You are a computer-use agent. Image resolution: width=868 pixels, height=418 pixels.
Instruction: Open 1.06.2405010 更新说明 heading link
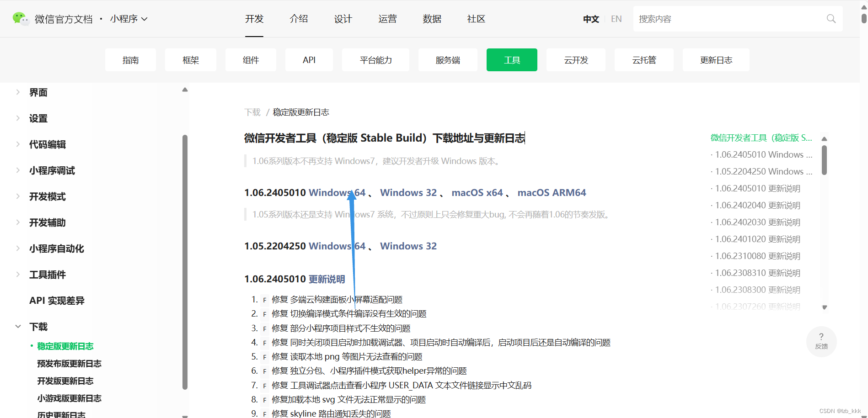(x=327, y=279)
